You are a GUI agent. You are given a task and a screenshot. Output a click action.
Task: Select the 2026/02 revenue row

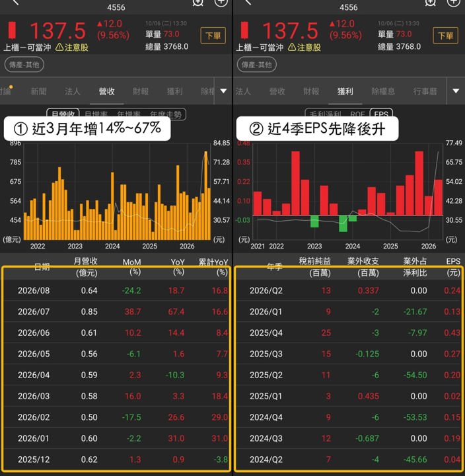(x=116, y=417)
